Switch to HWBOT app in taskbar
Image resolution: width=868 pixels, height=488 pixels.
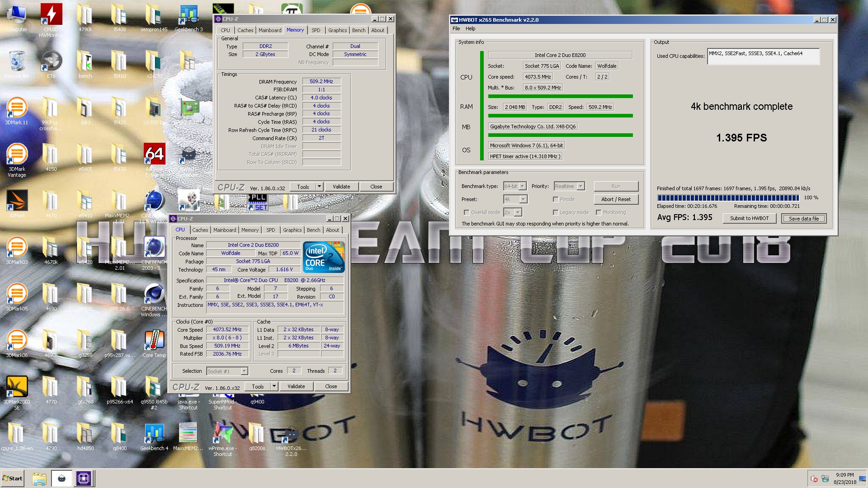point(61,479)
